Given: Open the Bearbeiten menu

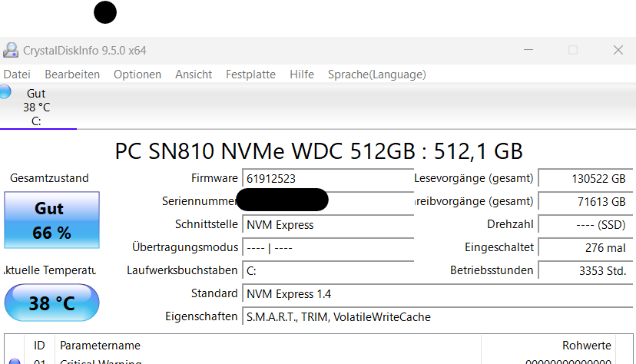Looking at the screenshot, I should click(72, 74).
